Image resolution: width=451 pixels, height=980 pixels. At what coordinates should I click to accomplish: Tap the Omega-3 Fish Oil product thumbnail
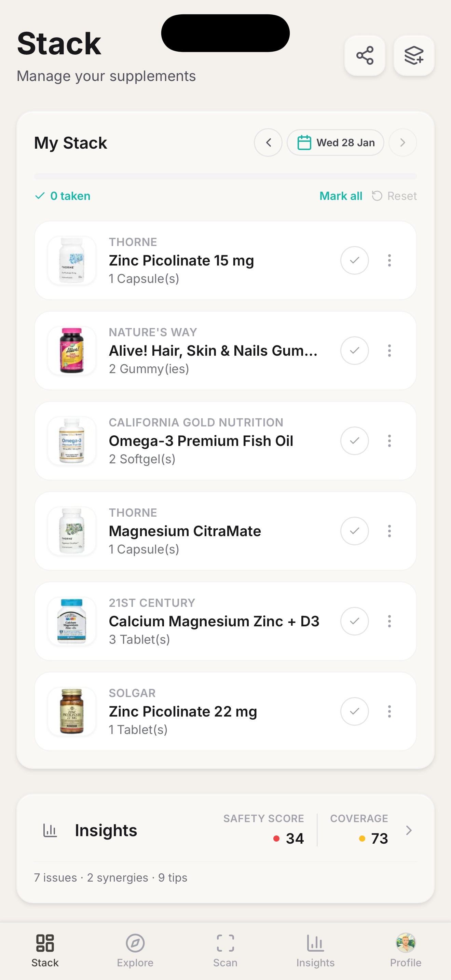72,440
